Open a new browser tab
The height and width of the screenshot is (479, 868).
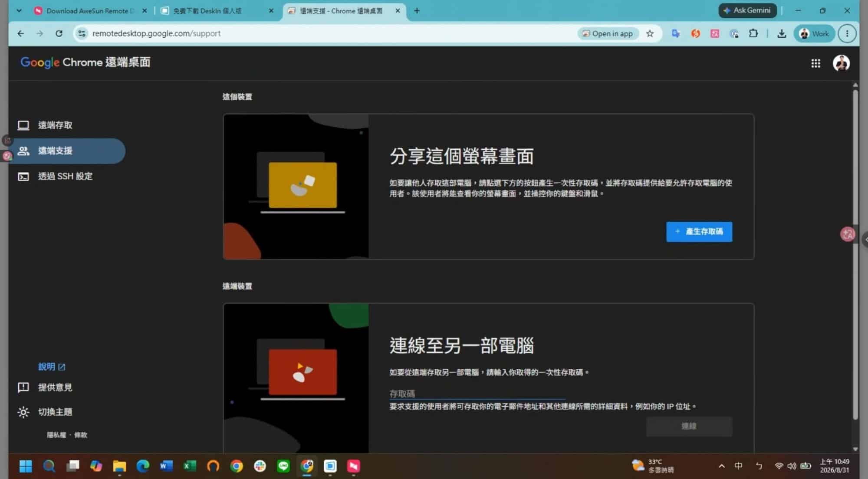(x=417, y=11)
